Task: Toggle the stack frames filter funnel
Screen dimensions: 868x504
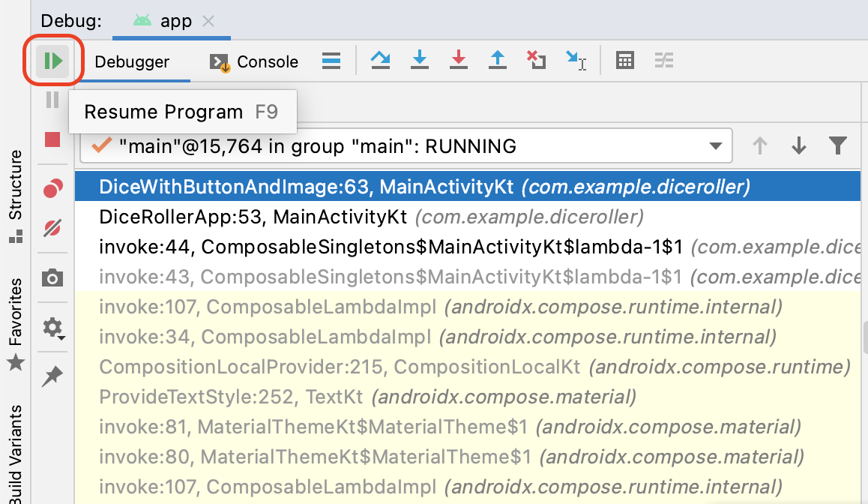Action: pyautogui.click(x=838, y=145)
